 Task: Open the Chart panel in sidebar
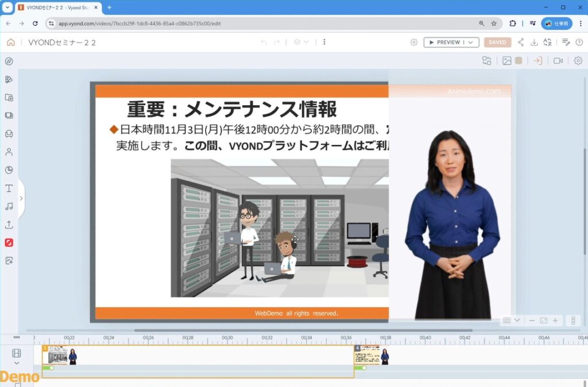pos(9,170)
